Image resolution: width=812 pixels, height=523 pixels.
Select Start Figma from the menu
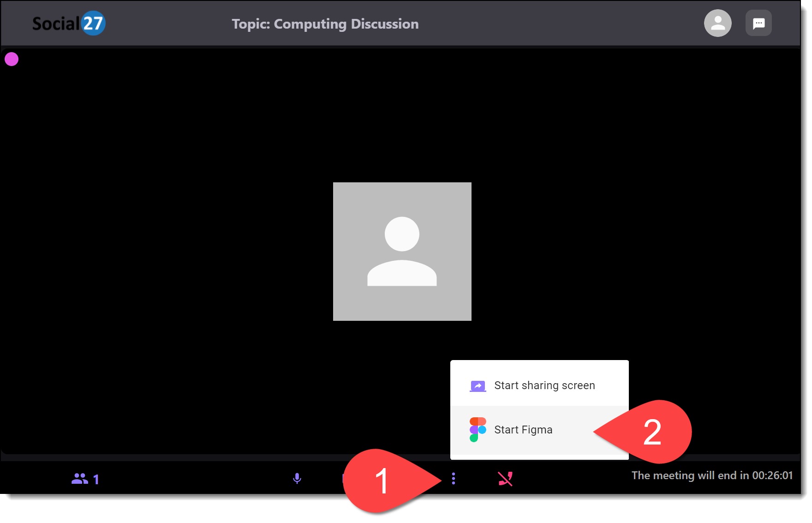pos(523,430)
